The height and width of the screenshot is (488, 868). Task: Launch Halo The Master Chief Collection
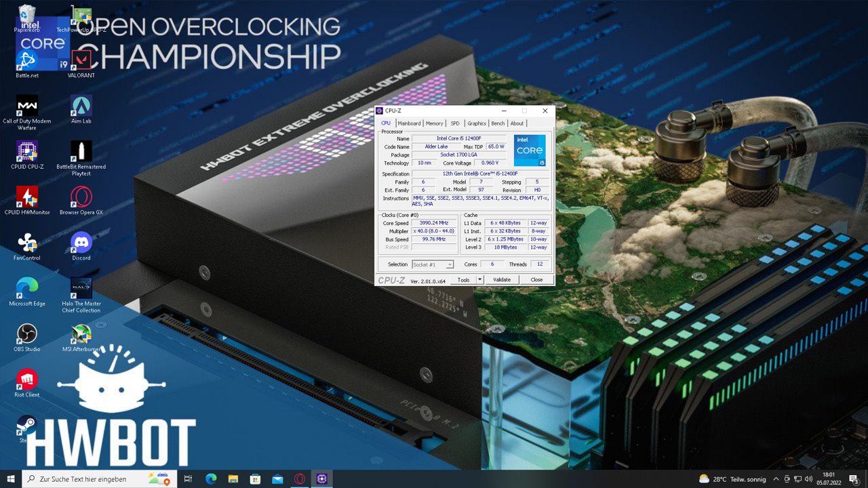[x=81, y=296]
